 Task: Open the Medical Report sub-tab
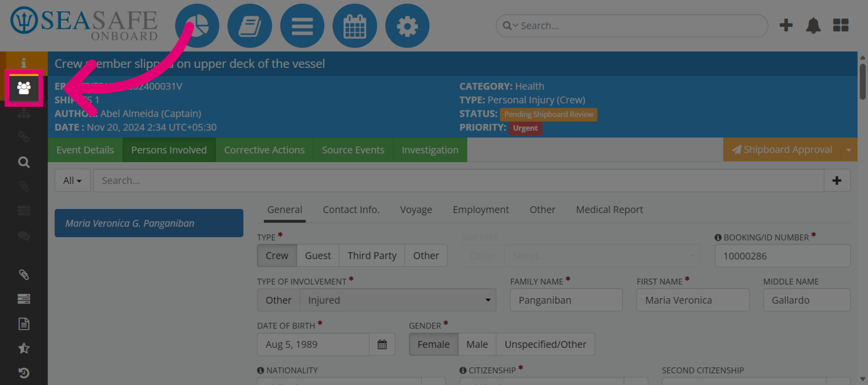(x=609, y=210)
